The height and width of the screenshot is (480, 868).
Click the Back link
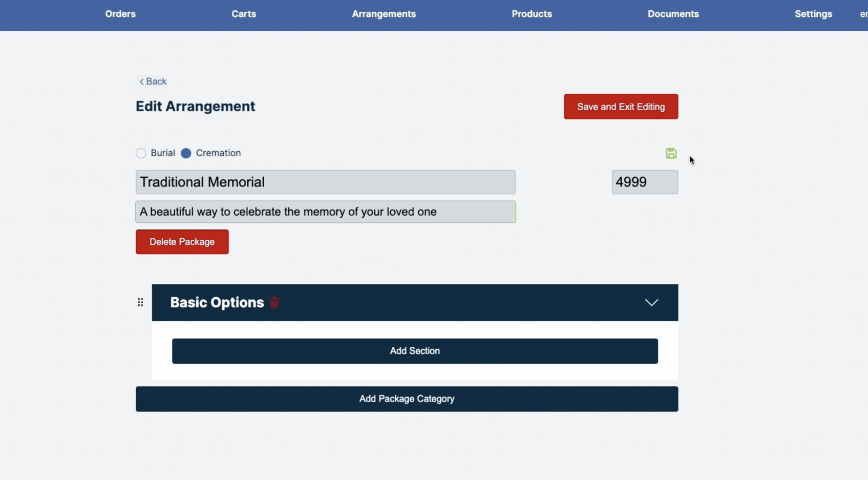[x=152, y=81]
